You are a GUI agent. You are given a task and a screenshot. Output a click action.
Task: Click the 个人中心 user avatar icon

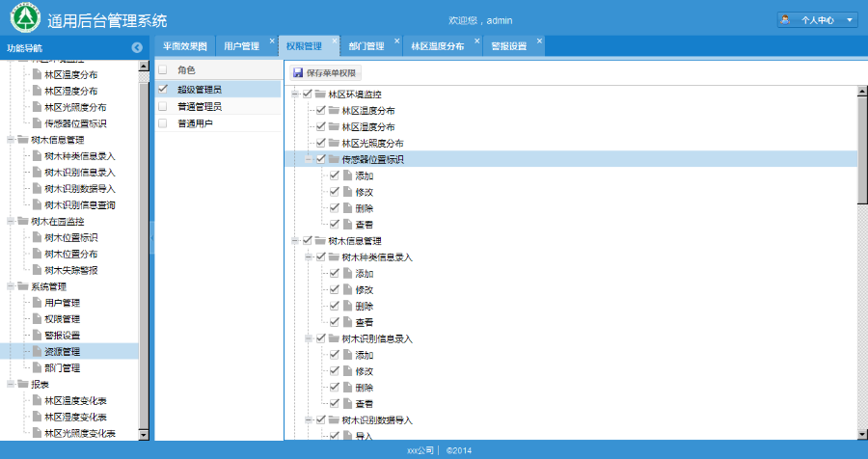(785, 20)
